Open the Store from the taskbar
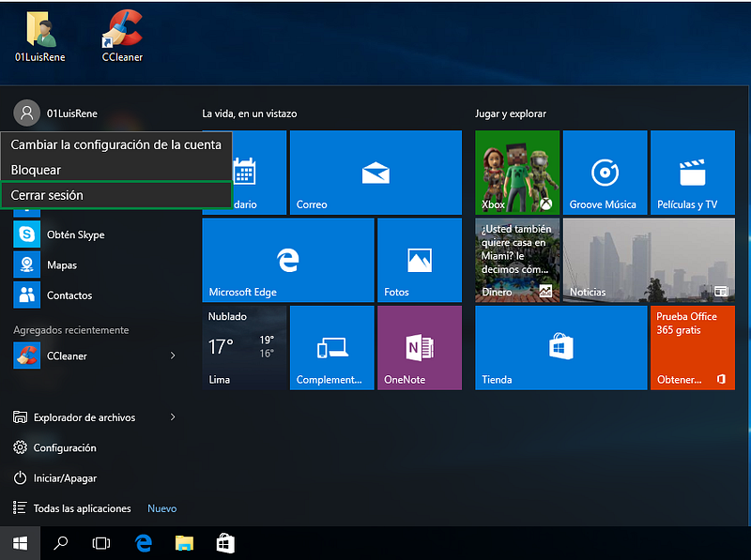751x560 pixels. click(x=225, y=543)
